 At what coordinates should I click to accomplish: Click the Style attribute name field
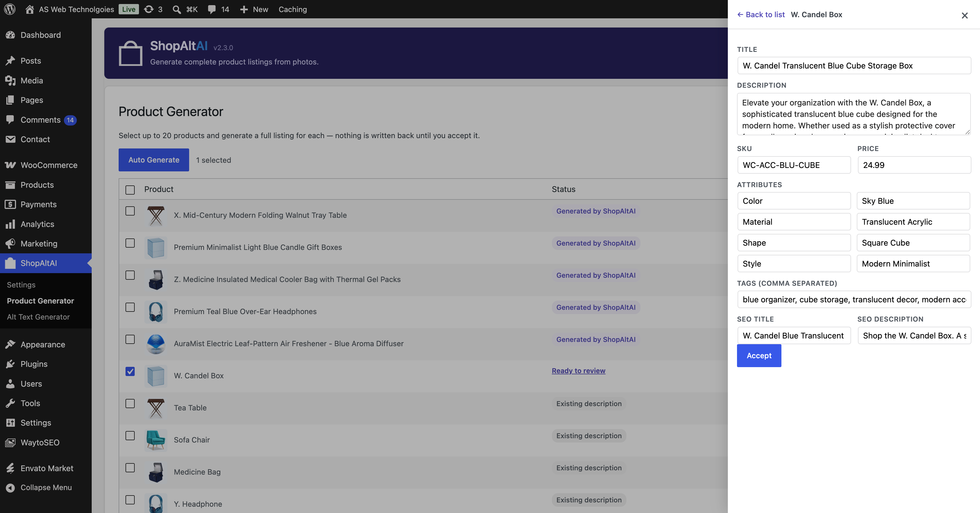click(794, 264)
